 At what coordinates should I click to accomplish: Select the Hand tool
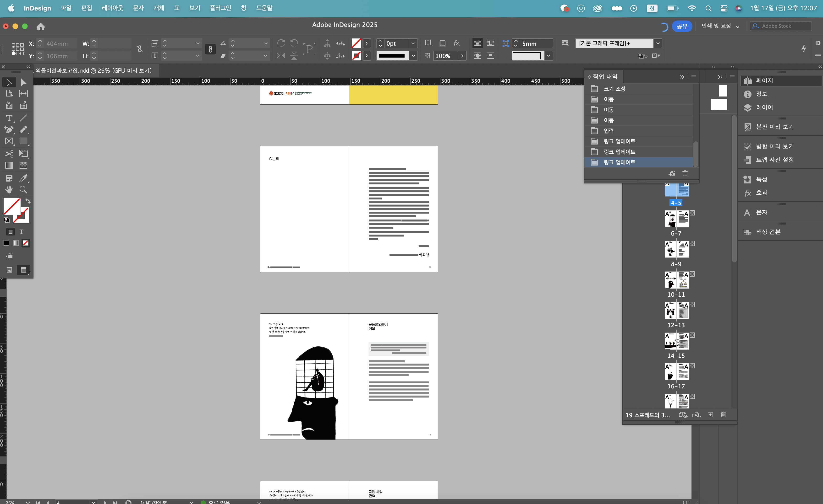coord(9,190)
